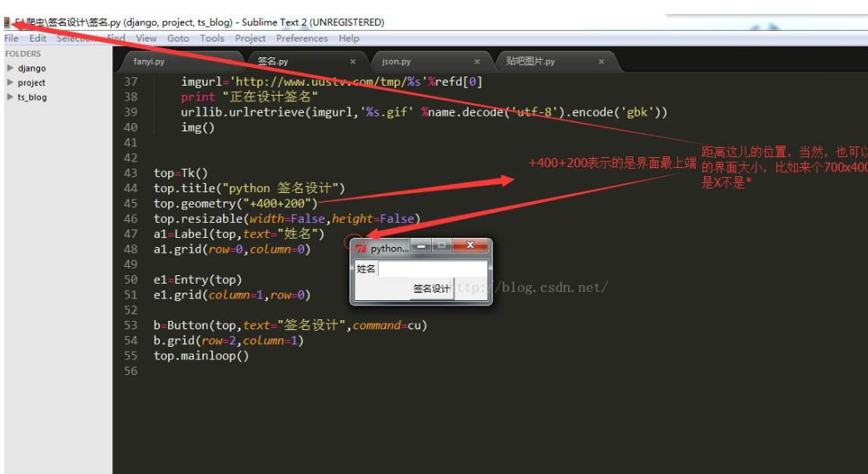The height and width of the screenshot is (474, 868).
Task: Close the json.py tab
Action: click(477, 62)
